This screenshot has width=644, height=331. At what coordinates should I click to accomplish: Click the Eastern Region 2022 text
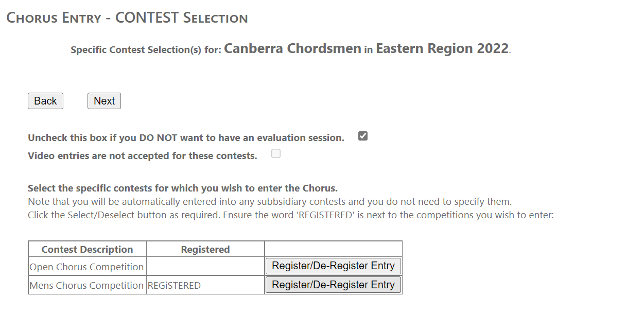point(442,49)
